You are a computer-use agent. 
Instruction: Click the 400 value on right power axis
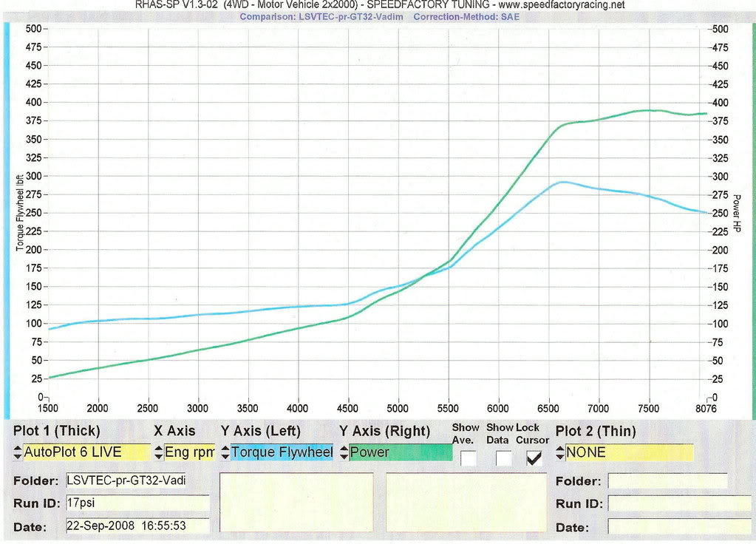point(721,103)
